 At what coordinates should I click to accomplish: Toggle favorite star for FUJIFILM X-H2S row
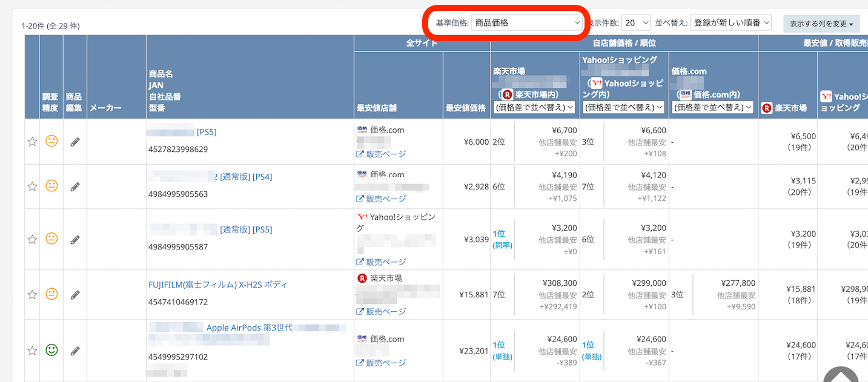[32, 295]
